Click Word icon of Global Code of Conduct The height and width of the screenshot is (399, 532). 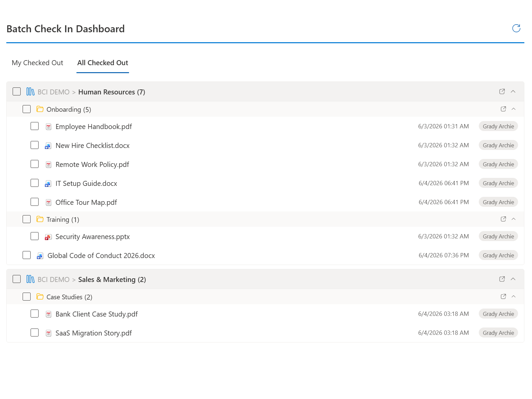coord(40,256)
